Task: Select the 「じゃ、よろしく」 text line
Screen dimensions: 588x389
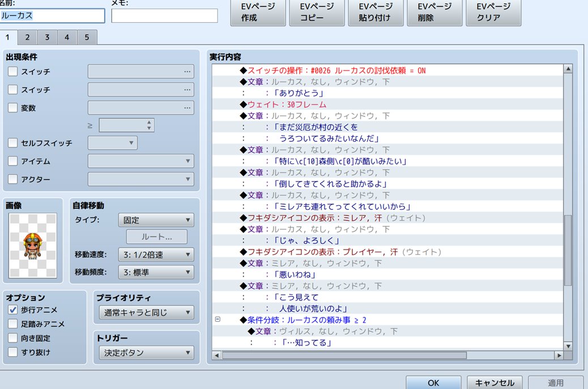Action: (x=387, y=240)
